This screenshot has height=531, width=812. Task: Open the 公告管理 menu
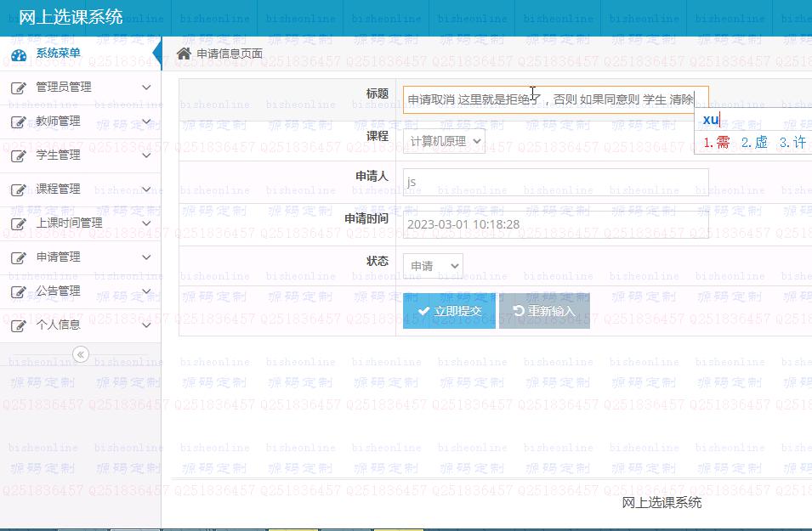pyautogui.click(x=80, y=291)
